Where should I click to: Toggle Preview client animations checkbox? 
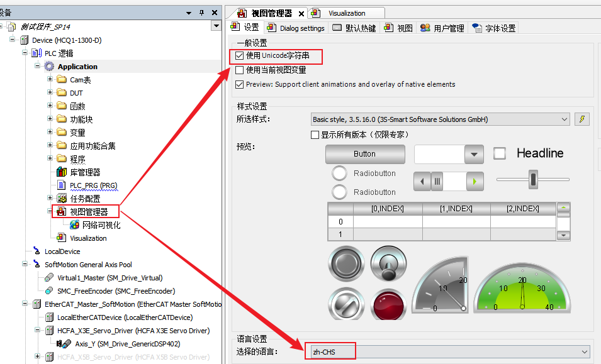tap(240, 84)
